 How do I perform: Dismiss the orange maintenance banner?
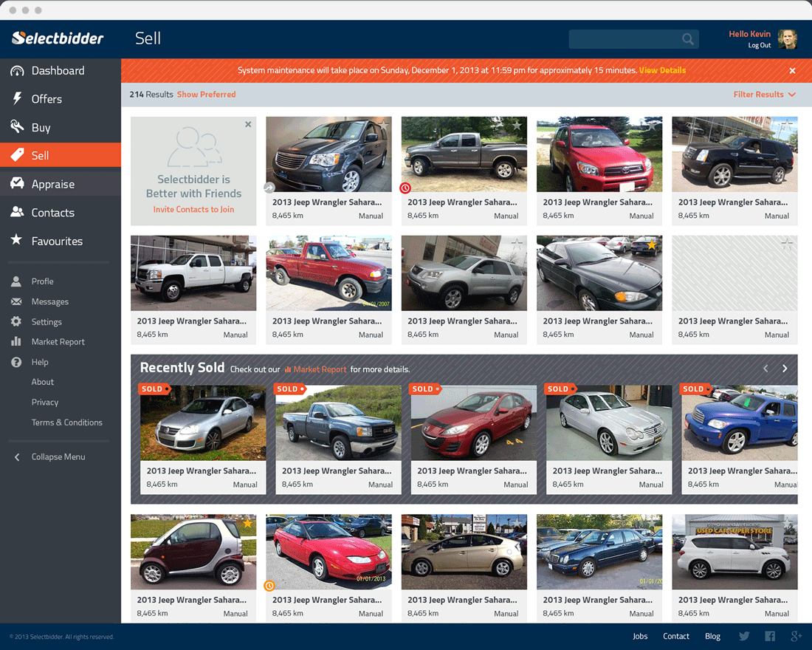click(x=792, y=70)
